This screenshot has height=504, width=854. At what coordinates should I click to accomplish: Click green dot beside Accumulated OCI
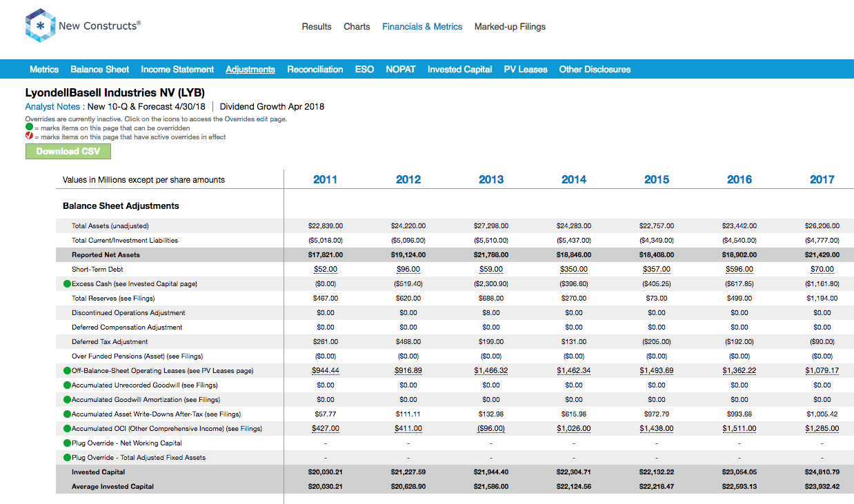coord(67,429)
